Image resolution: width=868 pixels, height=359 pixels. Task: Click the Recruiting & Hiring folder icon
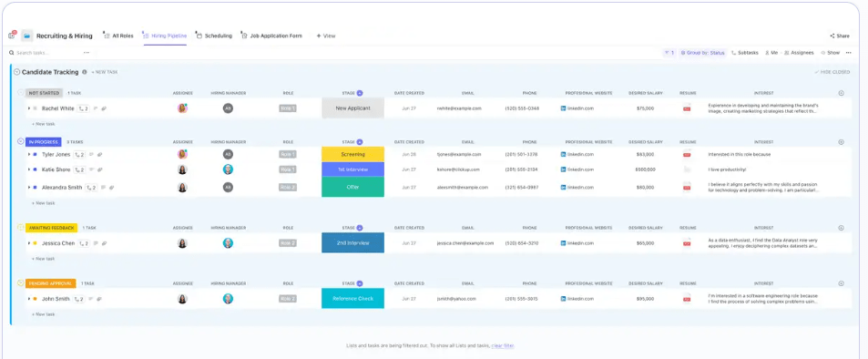26,36
